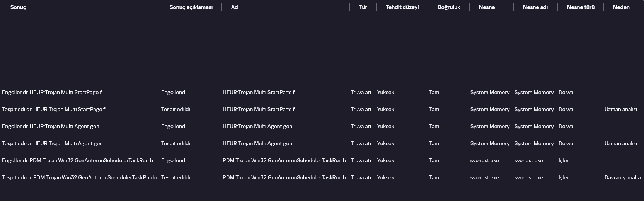The width and height of the screenshot is (644, 201).
Task: Sort by the Sonuç column header
Action: point(18,7)
